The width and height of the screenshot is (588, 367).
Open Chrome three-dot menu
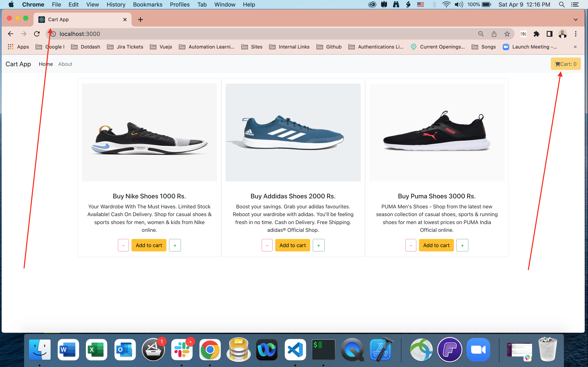click(x=575, y=34)
